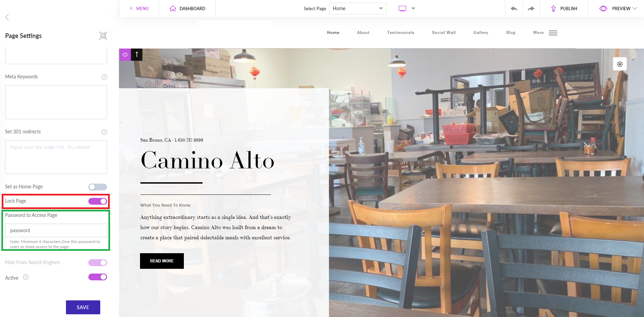Expand the desktop device view dropdown
The width and height of the screenshot is (644, 317).
[x=413, y=8]
